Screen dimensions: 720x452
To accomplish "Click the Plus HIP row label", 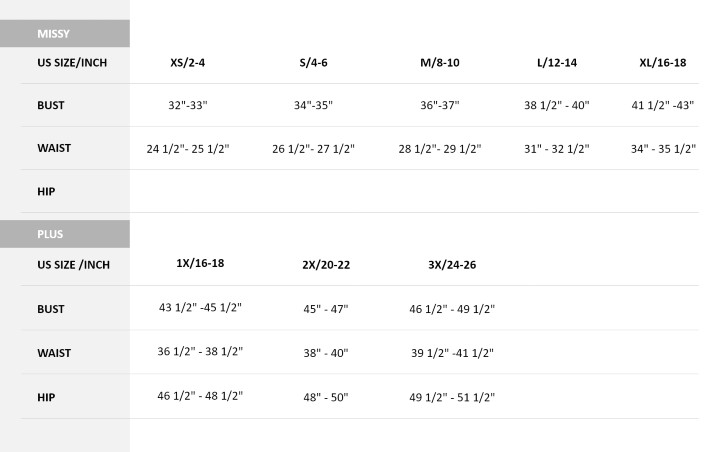I will (x=46, y=397).
